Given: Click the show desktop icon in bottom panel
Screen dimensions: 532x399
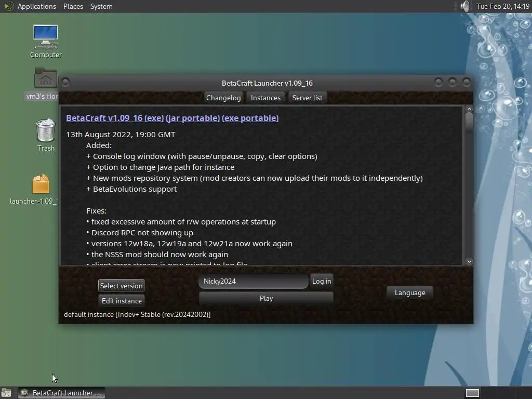Looking at the screenshot, I should pyautogui.click(x=6, y=393).
